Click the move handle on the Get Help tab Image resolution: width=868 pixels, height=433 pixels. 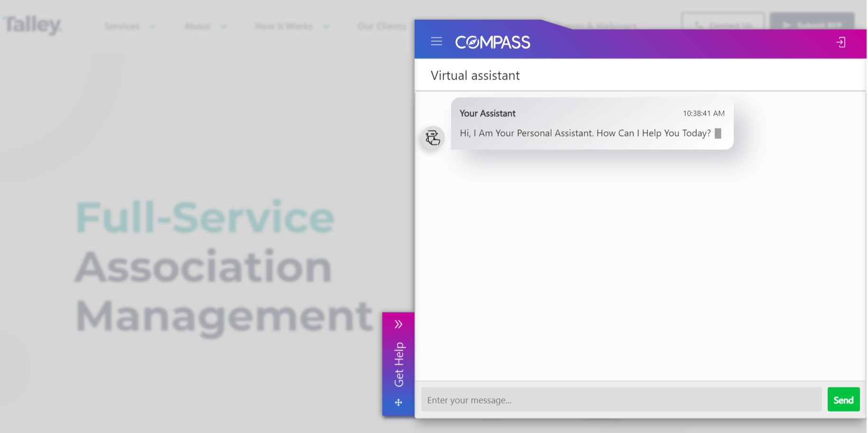[x=398, y=402]
